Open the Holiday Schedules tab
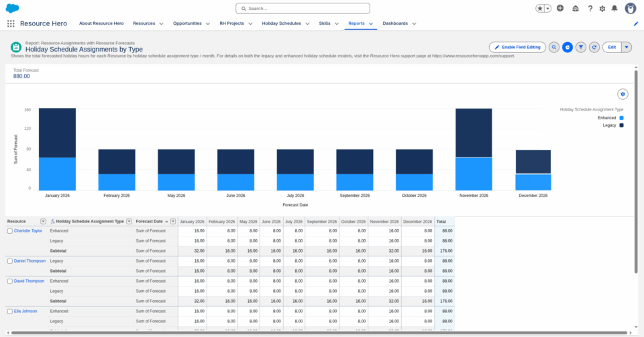Screen dimensions: 644x337 point(281,23)
